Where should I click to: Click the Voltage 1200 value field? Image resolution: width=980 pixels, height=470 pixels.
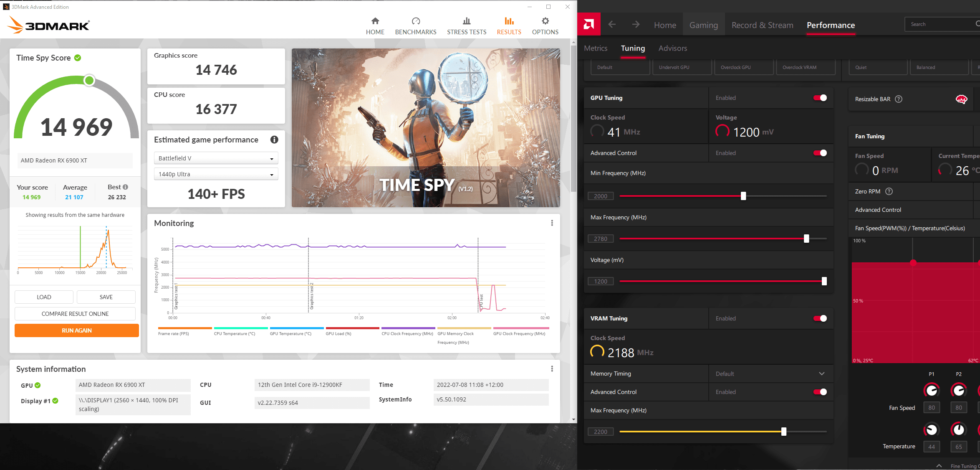tap(601, 281)
